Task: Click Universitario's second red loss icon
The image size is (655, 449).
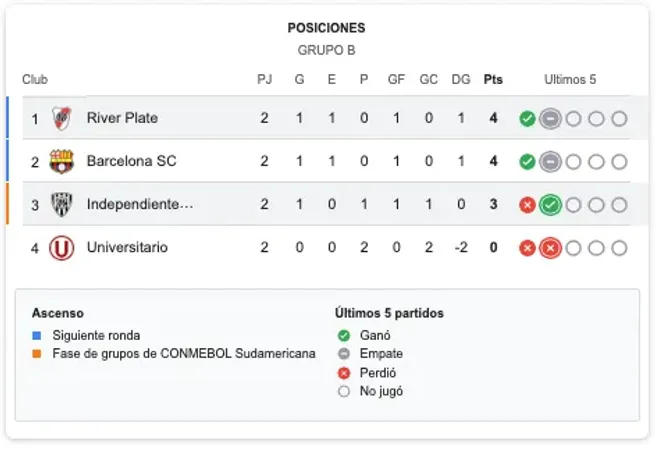Action: click(550, 248)
